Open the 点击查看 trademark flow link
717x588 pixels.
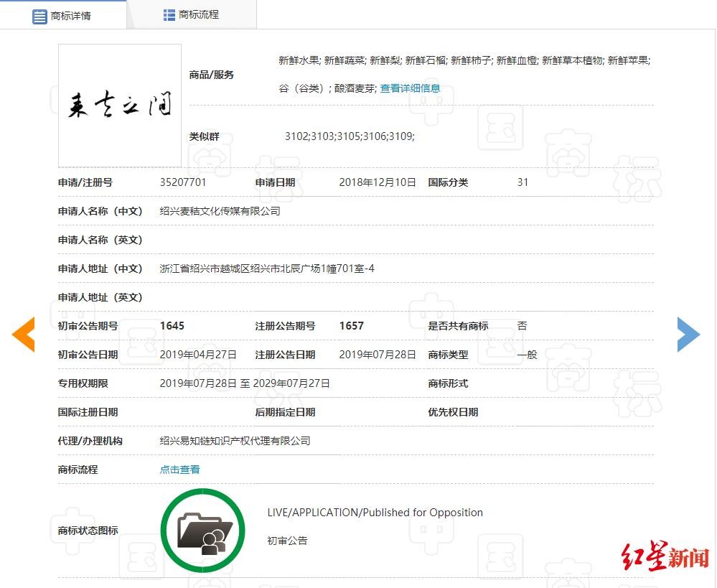point(179,470)
